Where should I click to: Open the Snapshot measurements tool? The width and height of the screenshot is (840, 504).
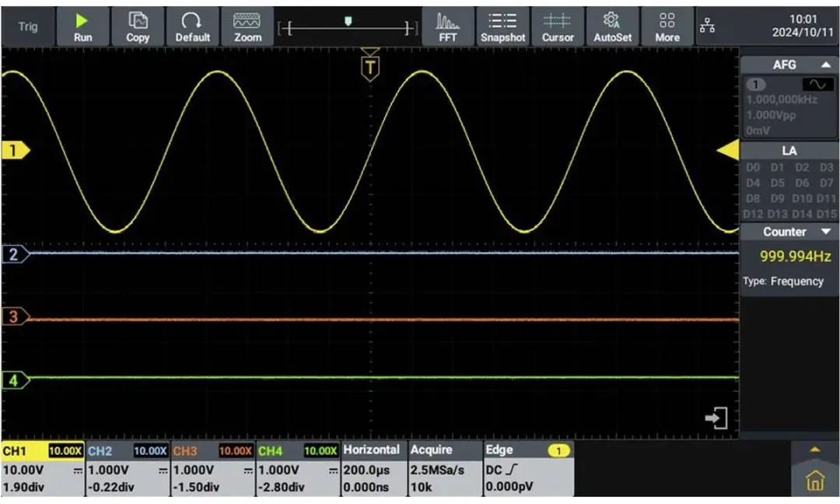tap(502, 26)
